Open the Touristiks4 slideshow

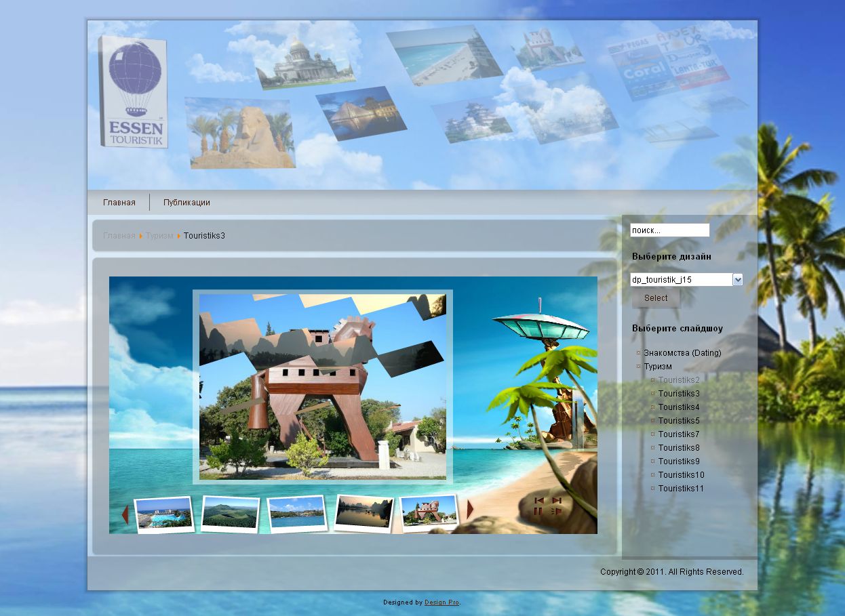pyautogui.click(x=679, y=407)
